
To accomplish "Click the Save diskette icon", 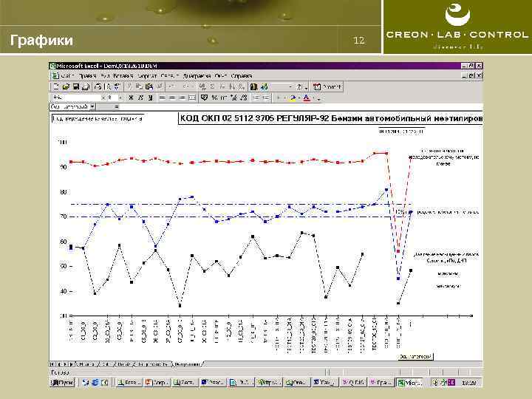I will (76, 87).
